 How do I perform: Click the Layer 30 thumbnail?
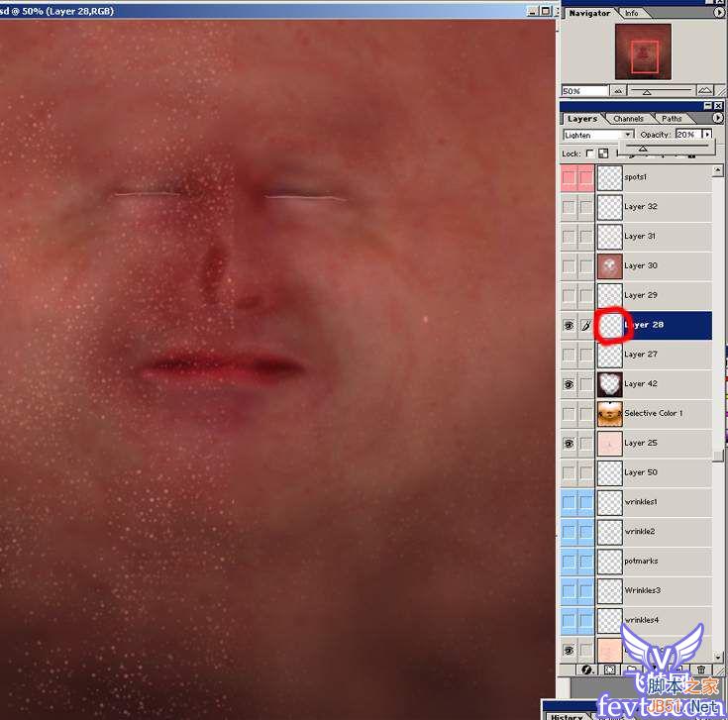(609, 266)
